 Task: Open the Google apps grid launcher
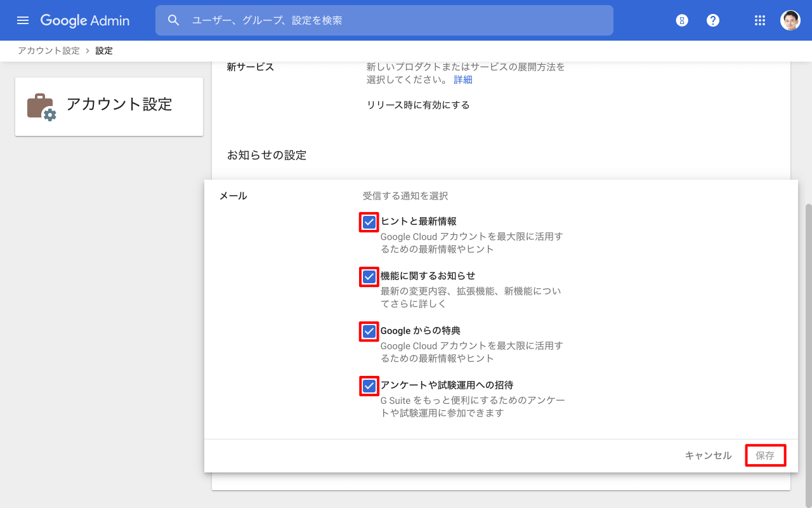click(760, 20)
